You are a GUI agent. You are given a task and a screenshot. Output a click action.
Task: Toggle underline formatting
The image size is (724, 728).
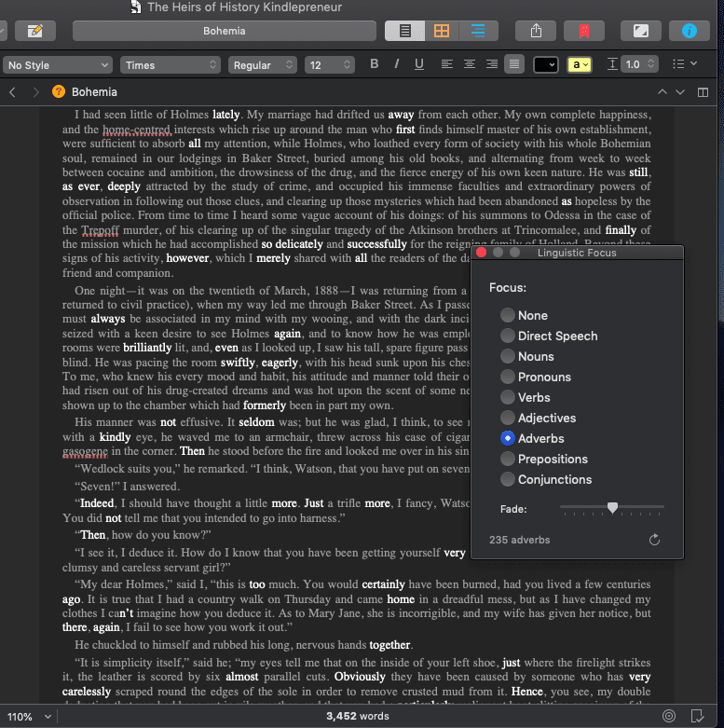coord(418,64)
